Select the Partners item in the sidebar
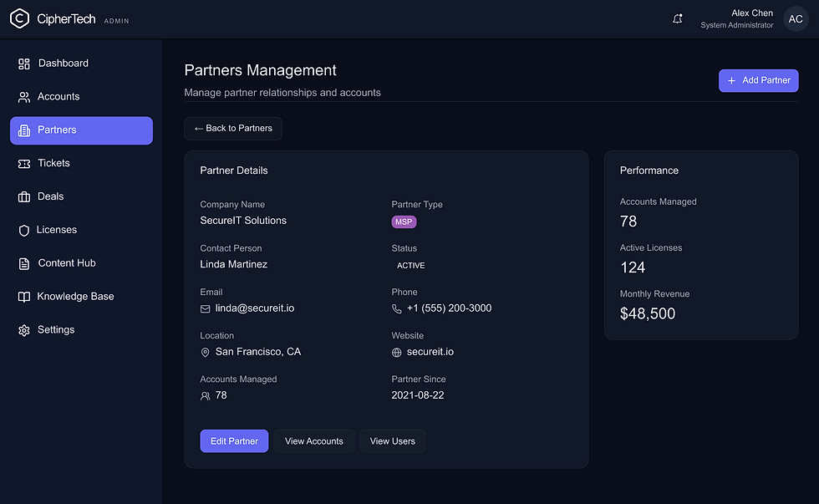Viewport: 819px width, 504px height. pyautogui.click(x=58, y=130)
